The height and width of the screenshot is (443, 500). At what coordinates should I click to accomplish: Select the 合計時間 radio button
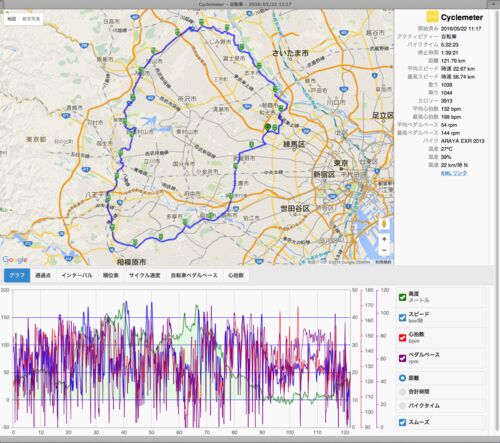coord(402,392)
